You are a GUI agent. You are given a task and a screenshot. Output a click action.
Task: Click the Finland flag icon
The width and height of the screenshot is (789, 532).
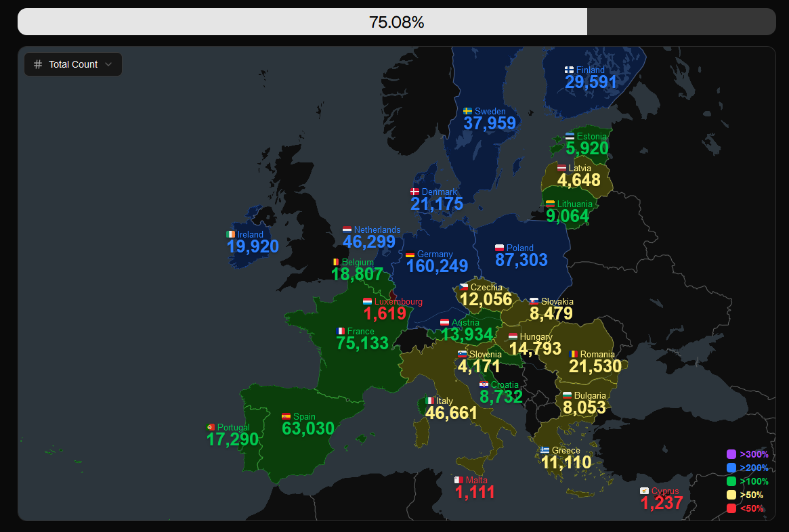coord(569,70)
